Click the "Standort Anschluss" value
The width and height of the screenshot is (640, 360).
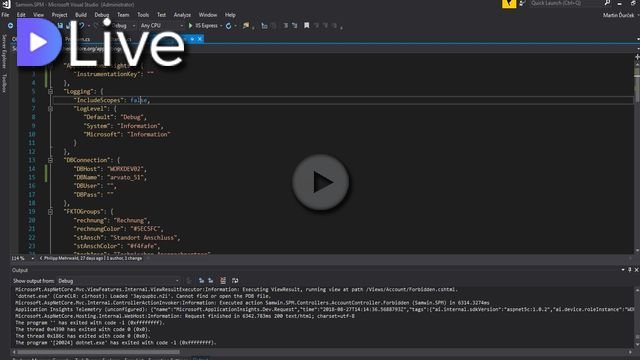144,237
